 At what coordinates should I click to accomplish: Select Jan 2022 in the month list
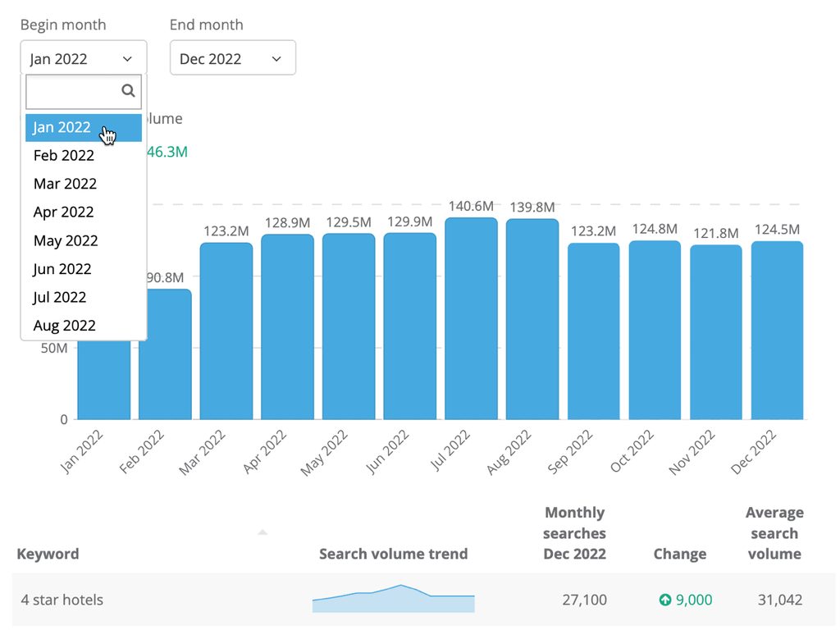coord(84,127)
